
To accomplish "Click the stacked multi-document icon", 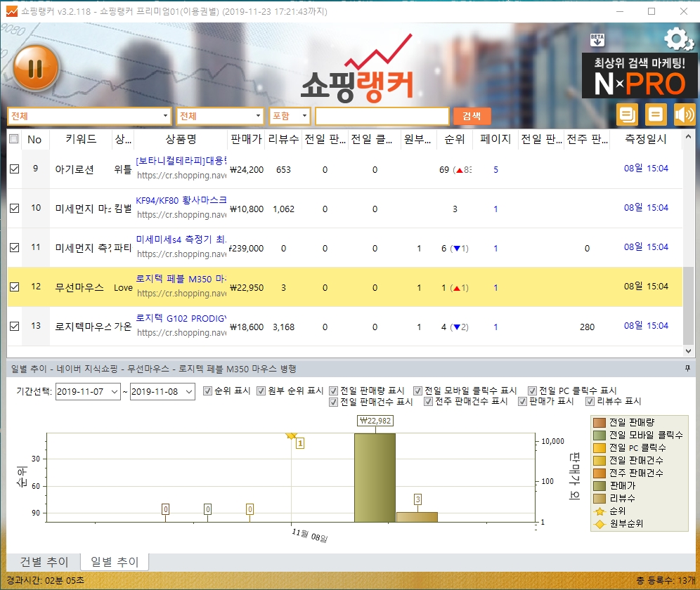I will tap(627, 114).
